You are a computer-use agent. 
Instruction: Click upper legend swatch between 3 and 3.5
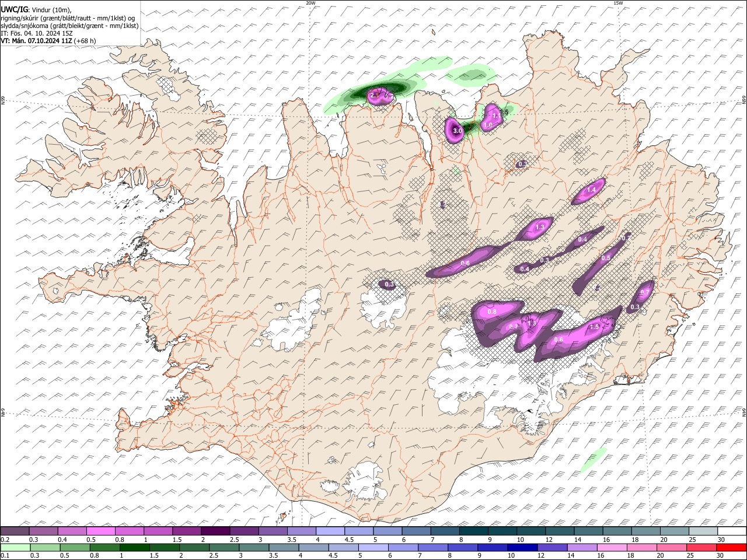273,531
